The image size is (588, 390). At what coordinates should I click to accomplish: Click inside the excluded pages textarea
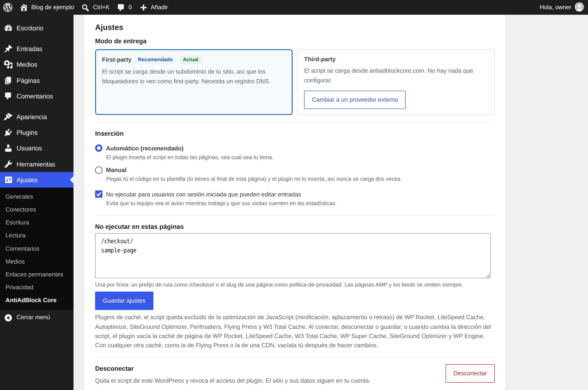(293, 256)
